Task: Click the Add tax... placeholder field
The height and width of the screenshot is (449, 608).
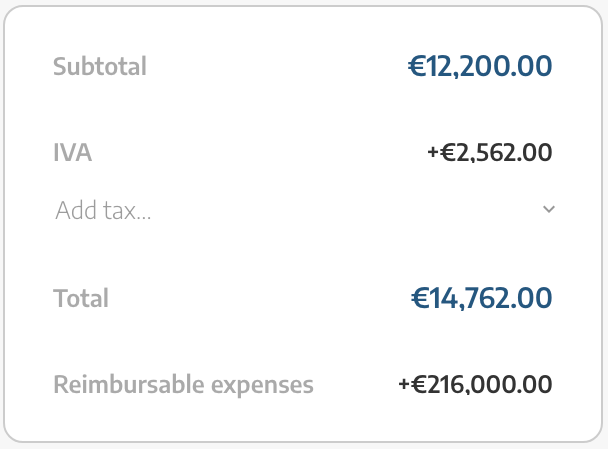Action: pyautogui.click(x=304, y=210)
